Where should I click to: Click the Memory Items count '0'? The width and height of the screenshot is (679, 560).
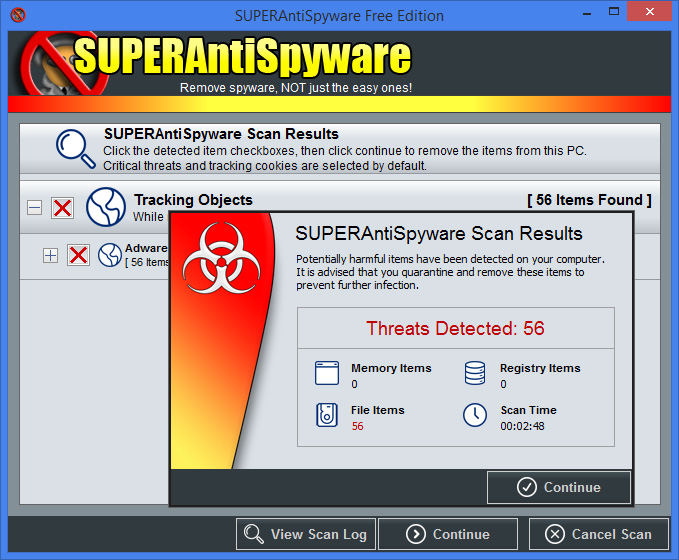[354, 384]
